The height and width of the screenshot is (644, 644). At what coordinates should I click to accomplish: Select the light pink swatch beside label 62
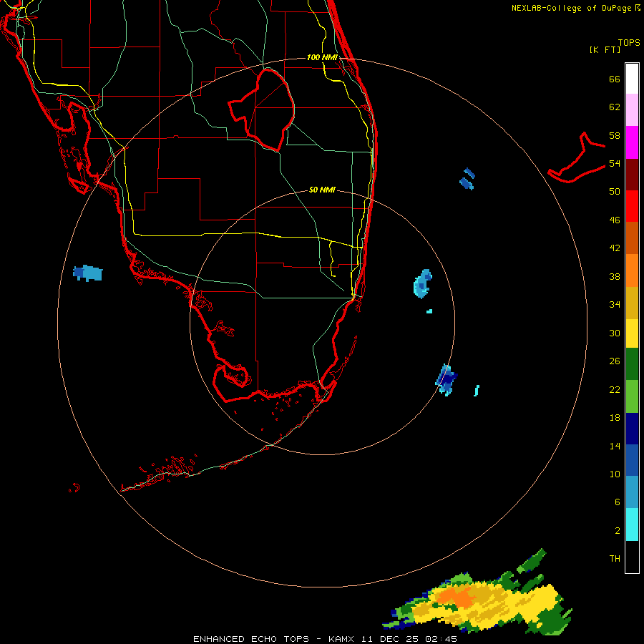click(632, 110)
